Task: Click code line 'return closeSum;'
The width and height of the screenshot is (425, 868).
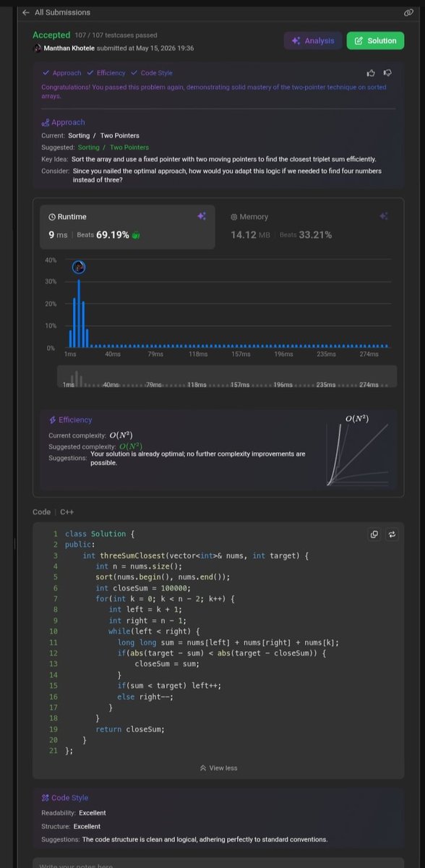Action: coord(130,729)
